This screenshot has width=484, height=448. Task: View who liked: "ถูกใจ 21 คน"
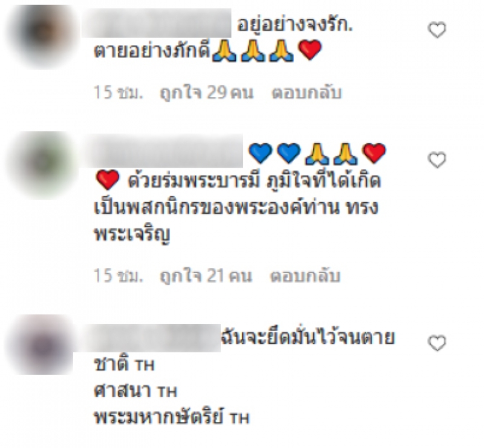[x=206, y=275]
